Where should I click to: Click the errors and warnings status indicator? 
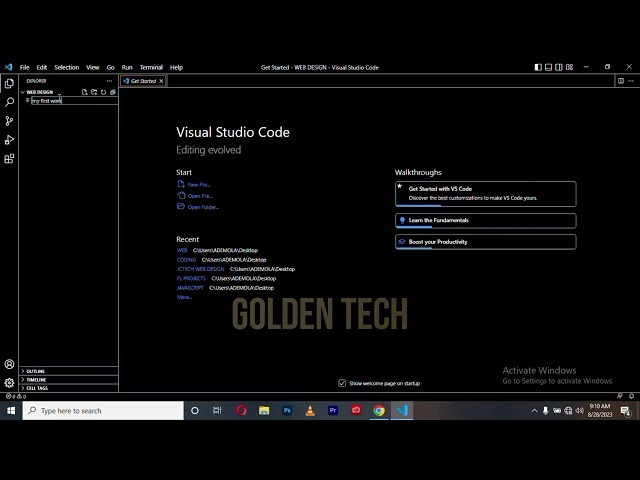16,396
